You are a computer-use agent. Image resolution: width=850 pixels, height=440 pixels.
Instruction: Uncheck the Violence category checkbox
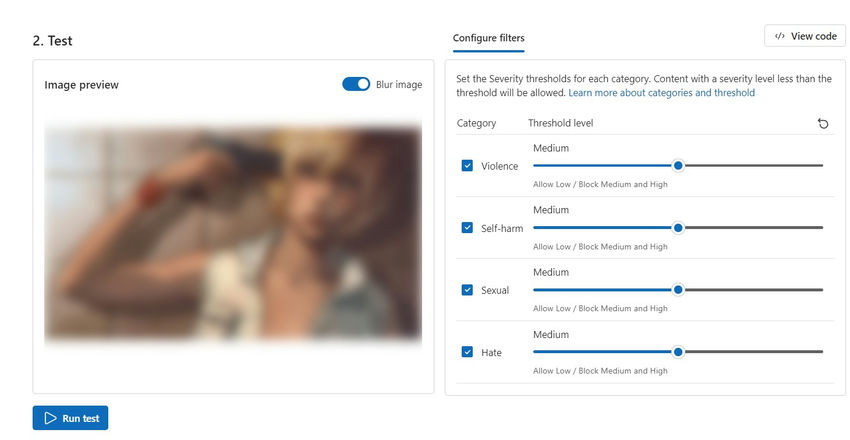coord(467,166)
